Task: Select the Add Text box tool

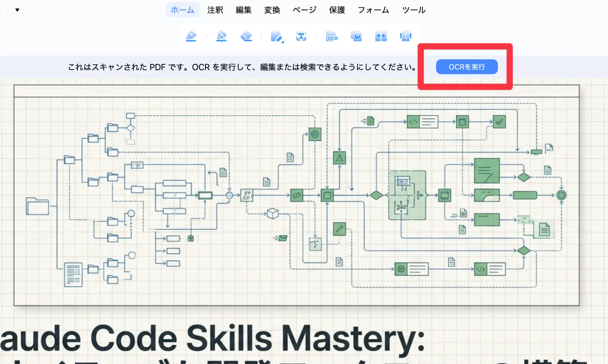Action: (301, 36)
